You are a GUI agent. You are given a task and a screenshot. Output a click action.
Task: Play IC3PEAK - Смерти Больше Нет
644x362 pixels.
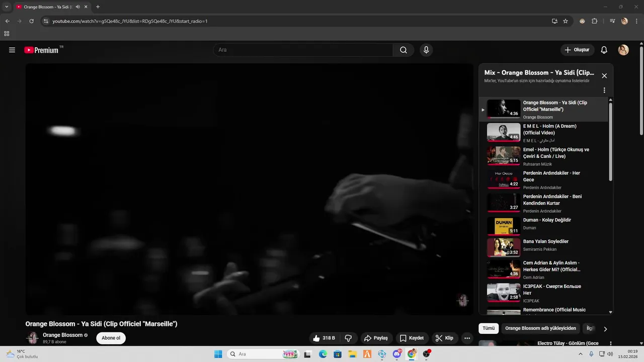[x=543, y=293]
